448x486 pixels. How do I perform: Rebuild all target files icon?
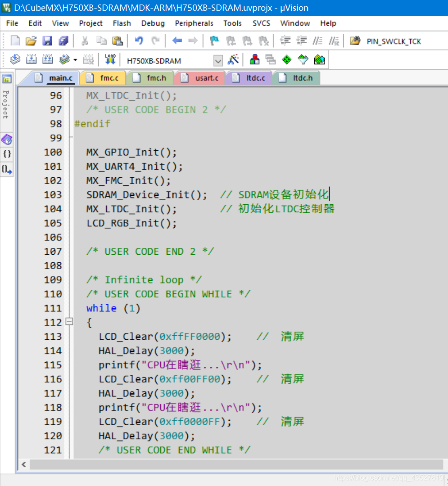[x=47, y=59]
